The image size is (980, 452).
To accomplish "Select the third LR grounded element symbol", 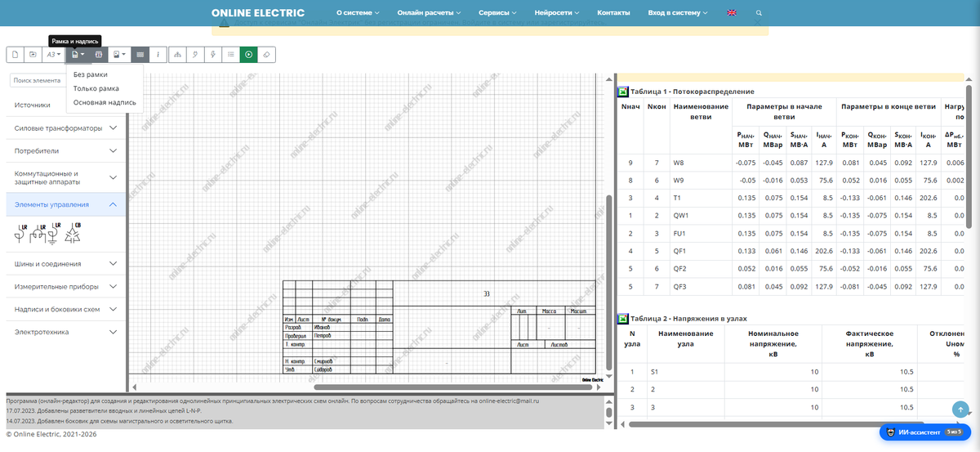I will pos(53,233).
